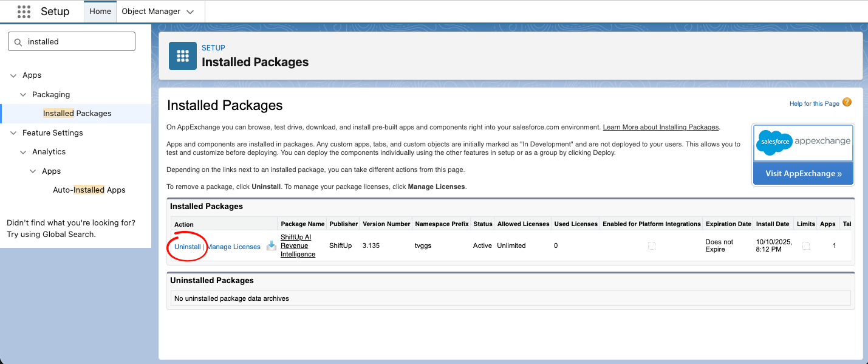Click Learn More about Installing Packages
This screenshot has width=868, height=364.
click(x=661, y=127)
